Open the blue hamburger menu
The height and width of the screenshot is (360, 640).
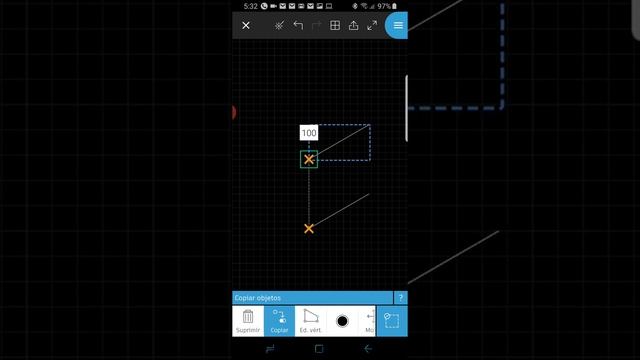[398, 25]
